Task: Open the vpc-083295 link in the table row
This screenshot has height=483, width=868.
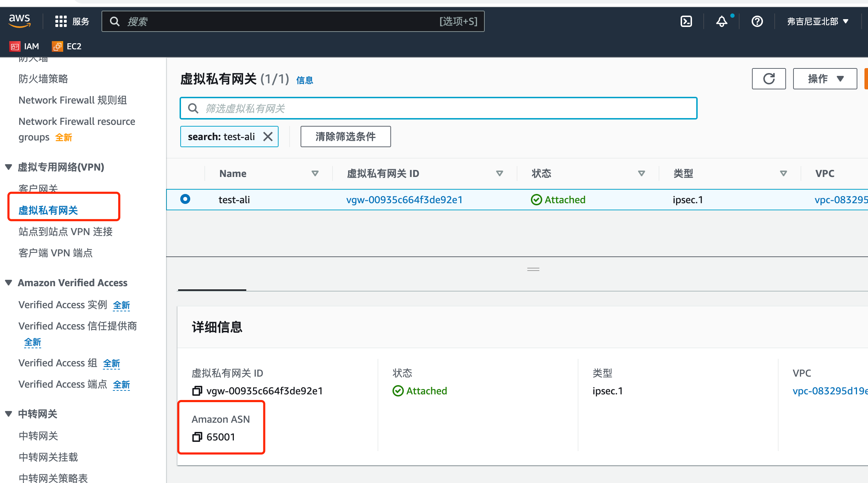Action: (841, 200)
